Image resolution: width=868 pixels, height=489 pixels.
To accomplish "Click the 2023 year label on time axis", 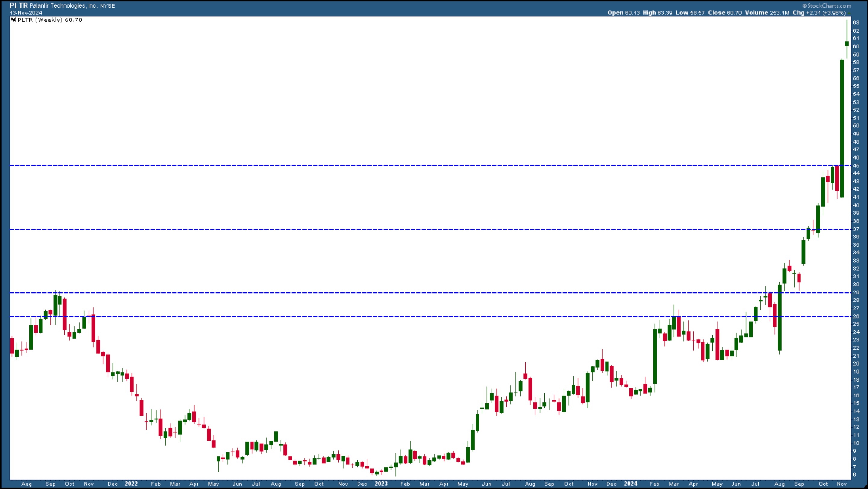I will [x=381, y=484].
